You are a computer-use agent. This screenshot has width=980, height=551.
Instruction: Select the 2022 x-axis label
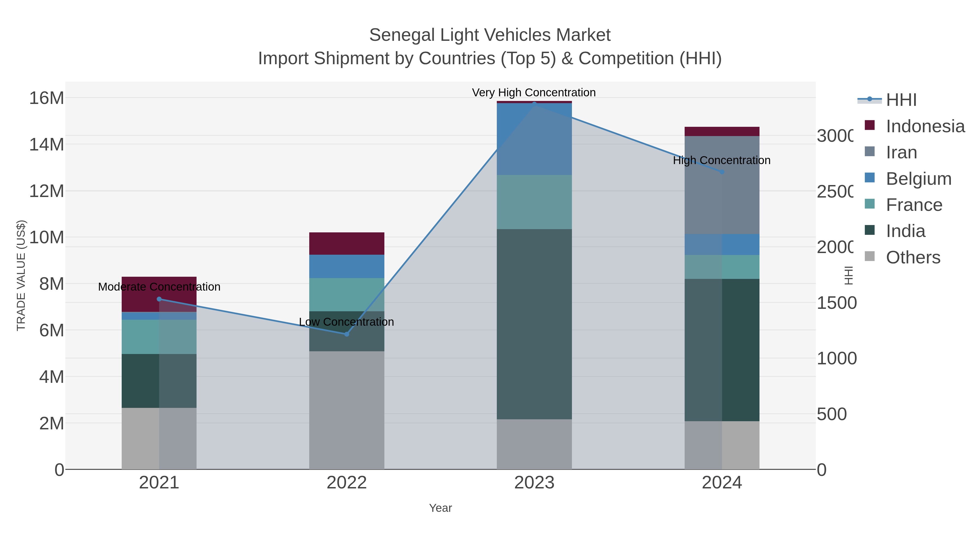pyautogui.click(x=347, y=483)
